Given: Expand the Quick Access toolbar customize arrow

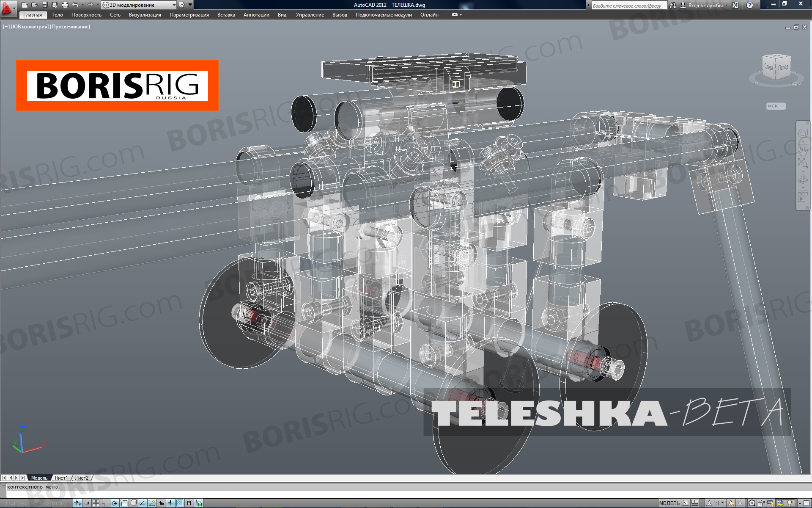Looking at the screenshot, I should pyautogui.click(x=190, y=5).
